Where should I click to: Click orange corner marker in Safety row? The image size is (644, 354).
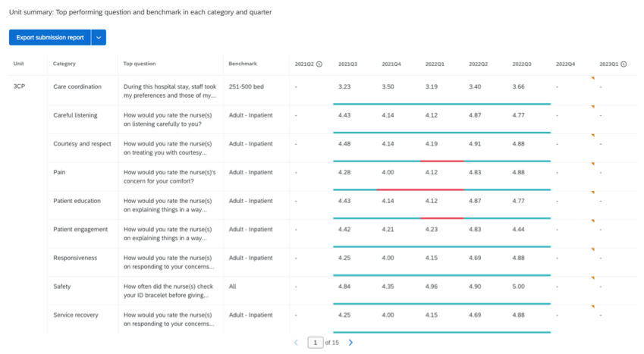click(592, 278)
